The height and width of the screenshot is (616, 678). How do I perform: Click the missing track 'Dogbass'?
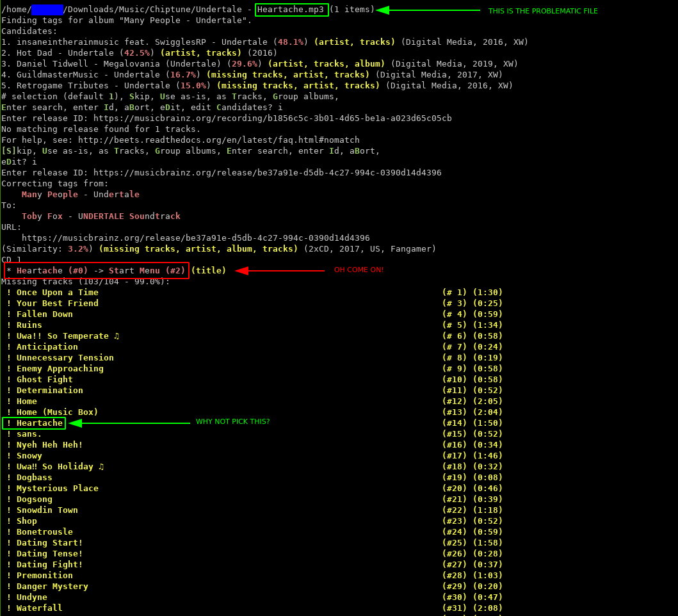[34, 477]
